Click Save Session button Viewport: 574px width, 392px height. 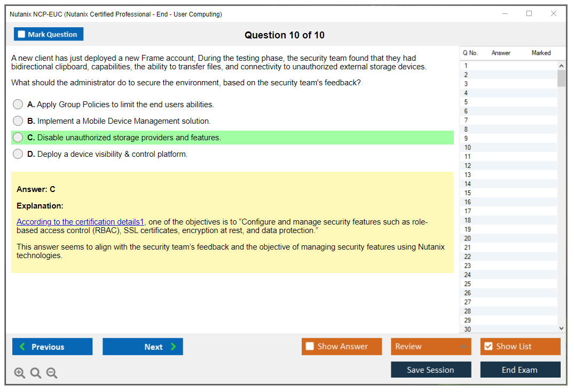(x=431, y=370)
